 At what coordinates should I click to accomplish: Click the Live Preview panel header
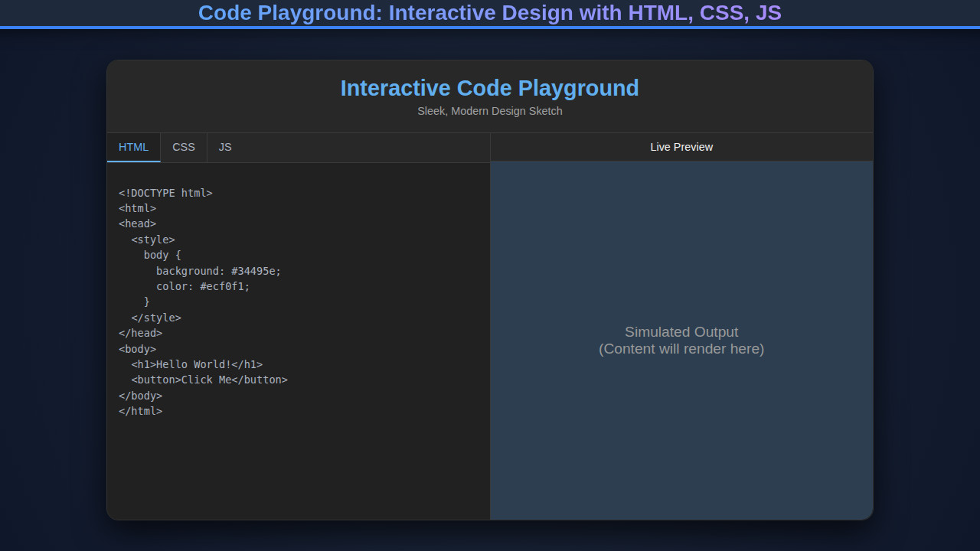pos(681,147)
